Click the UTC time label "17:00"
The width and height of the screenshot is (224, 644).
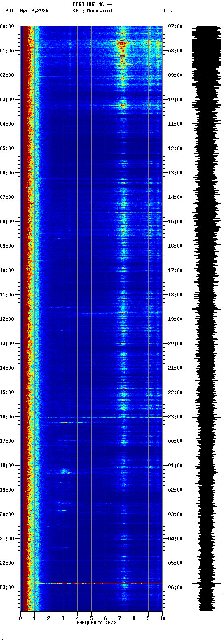click(175, 270)
